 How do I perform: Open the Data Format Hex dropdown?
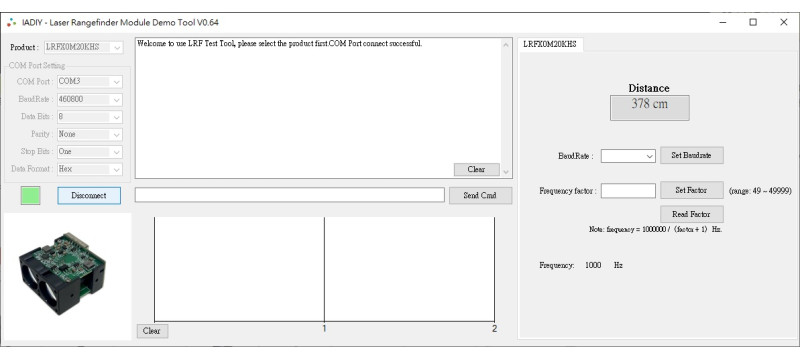click(90, 169)
